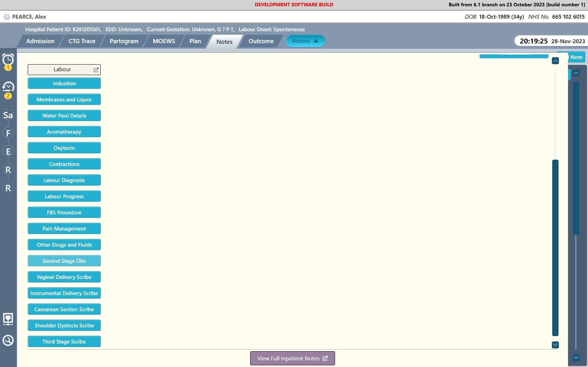
Task: Open the Oxytocin note form
Action: (64, 148)
